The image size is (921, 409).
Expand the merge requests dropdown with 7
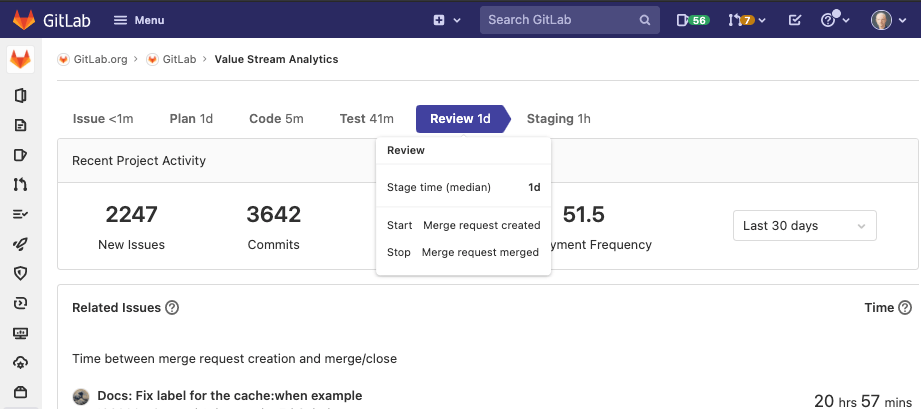pos(747,20)
